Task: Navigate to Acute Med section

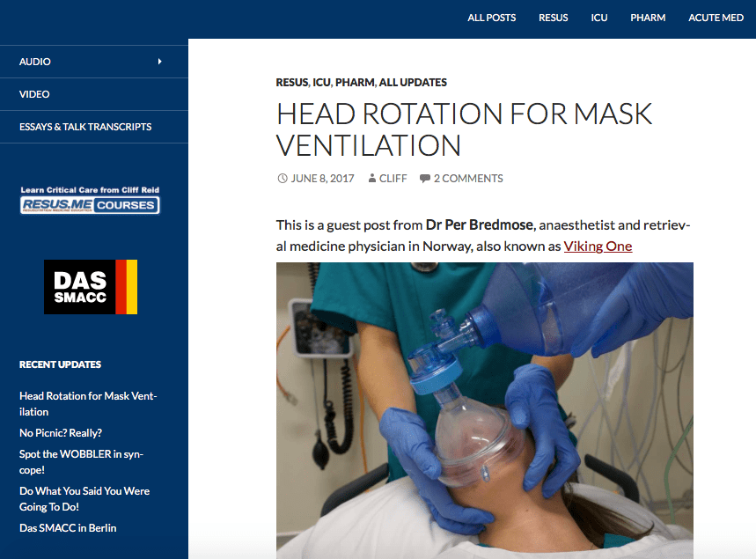Action: tap(716, 18)
